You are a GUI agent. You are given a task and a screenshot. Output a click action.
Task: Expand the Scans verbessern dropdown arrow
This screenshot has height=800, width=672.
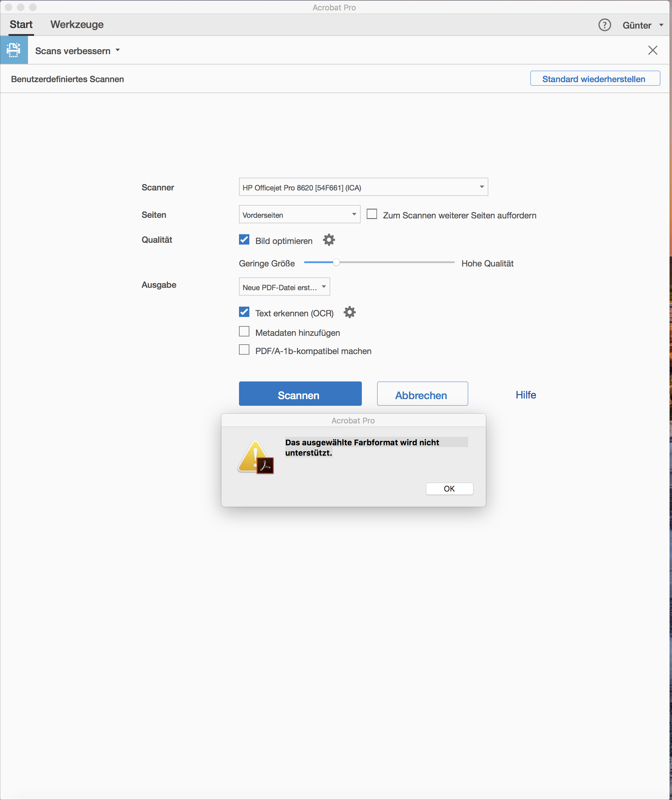coord(118,50)
